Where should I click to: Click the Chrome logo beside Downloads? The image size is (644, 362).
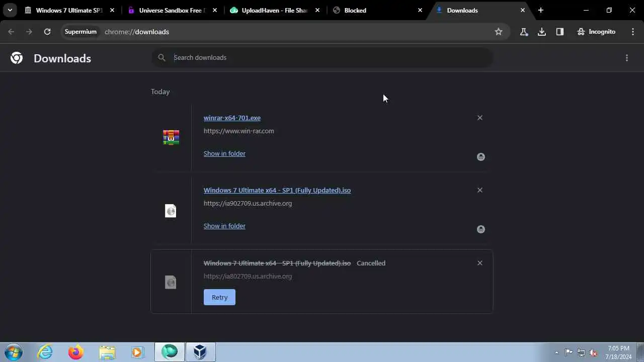(17, 58)
